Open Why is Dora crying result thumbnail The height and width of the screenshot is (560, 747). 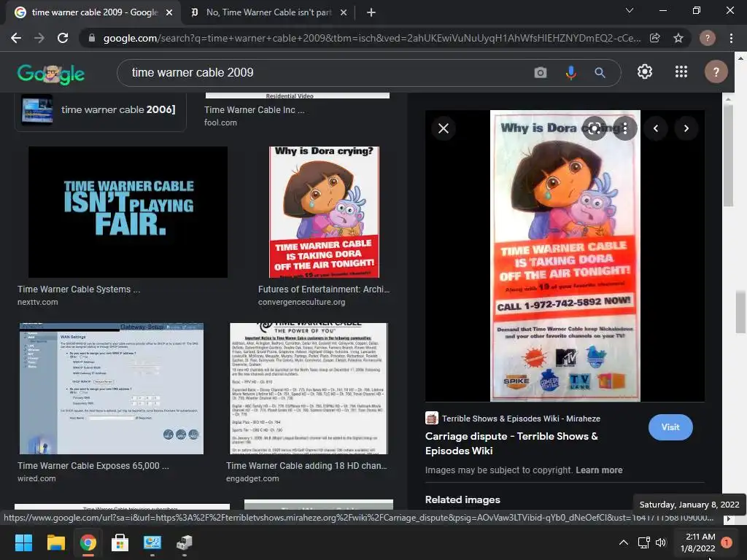[x=324, y=212]
